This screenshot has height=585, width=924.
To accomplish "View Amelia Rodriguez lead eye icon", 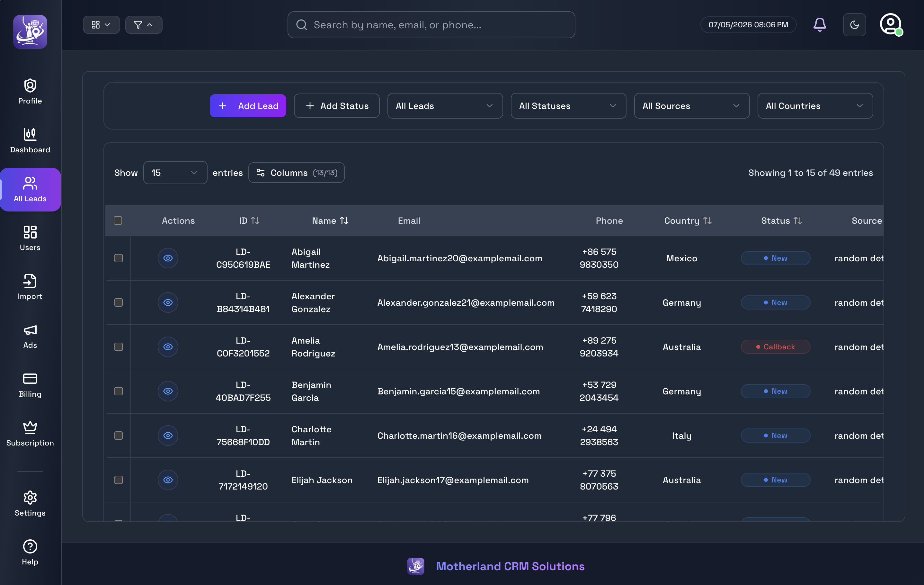I will (168, 346).
